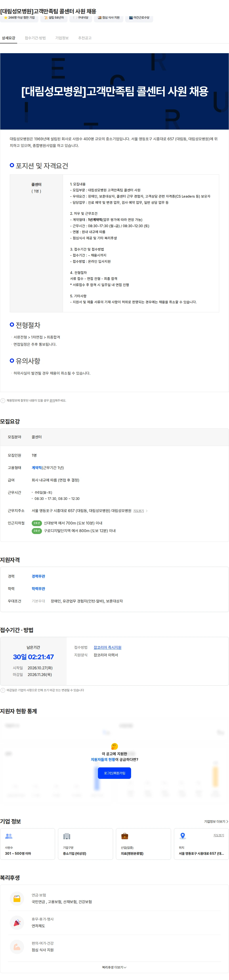Open the 상세요강 tab
The width and height of the screenshot is (229, 980).
8,38
